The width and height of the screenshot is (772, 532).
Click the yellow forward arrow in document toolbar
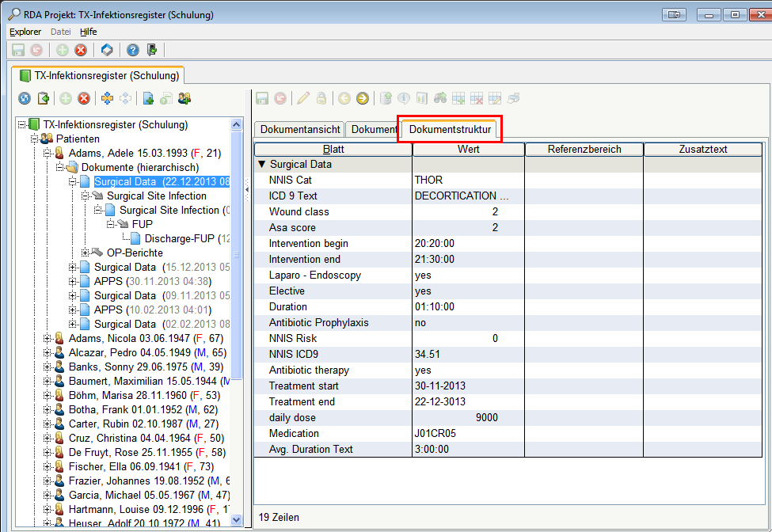363,98
